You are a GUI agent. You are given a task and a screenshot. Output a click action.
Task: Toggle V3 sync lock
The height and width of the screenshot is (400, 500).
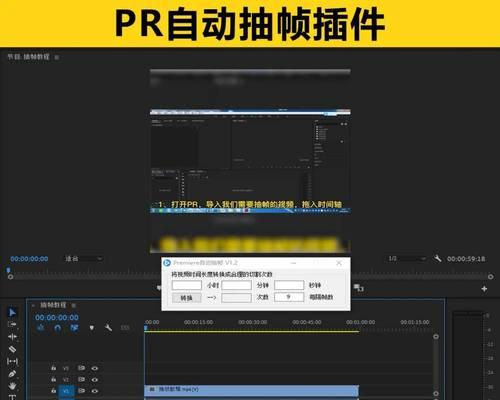[81, 368]
